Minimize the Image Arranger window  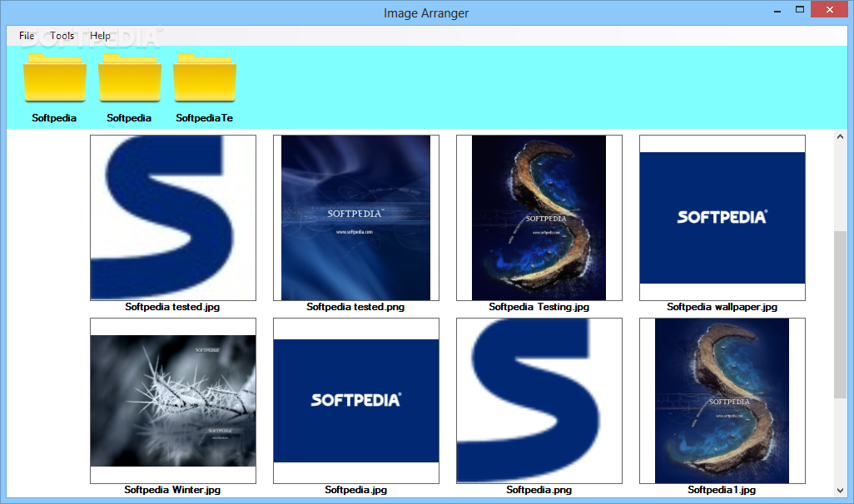click(777, 10)
